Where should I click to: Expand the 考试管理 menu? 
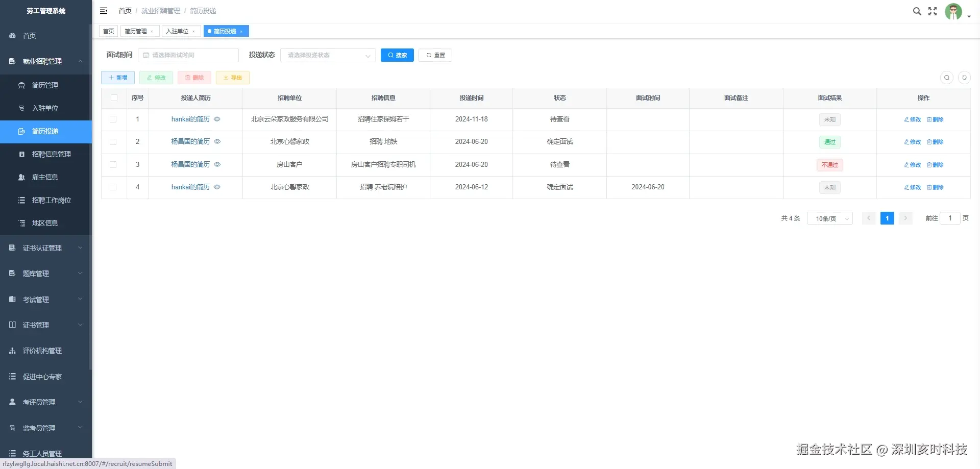pos(46,300)
